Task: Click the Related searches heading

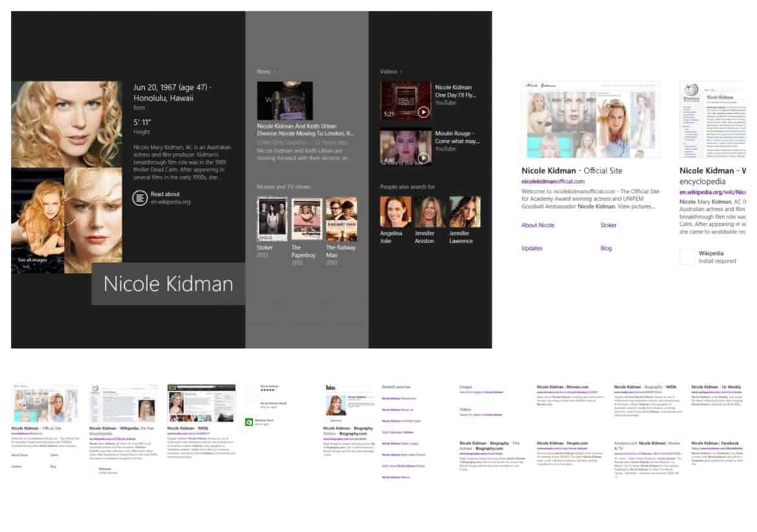Action: (x=396, y=387)
